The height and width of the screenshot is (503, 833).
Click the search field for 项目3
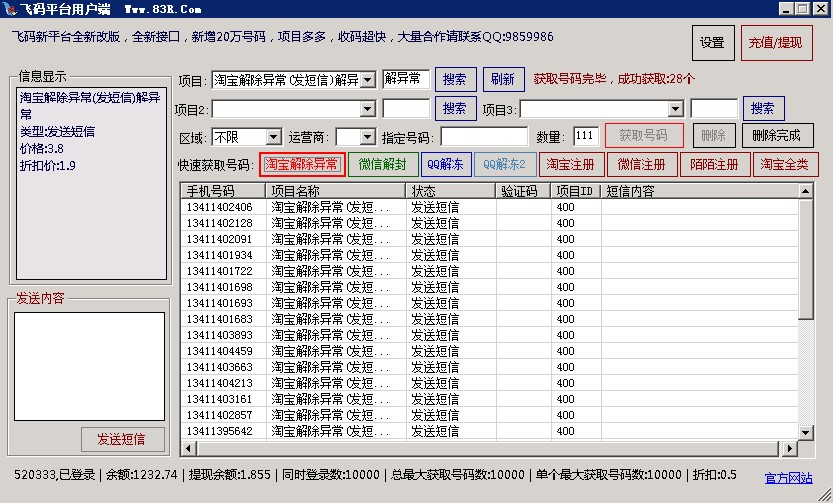click(x=713, y=109)
